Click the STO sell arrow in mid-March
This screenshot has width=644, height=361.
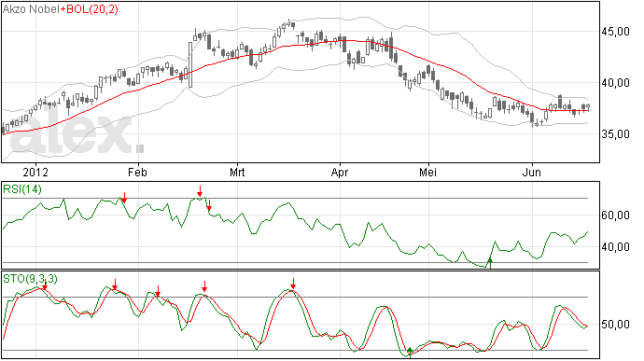pos(293,284)
